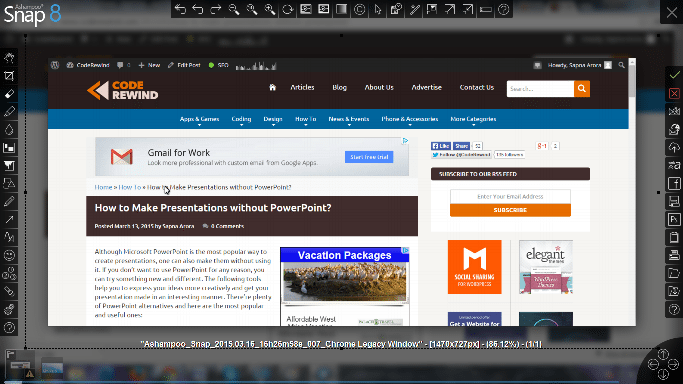This screenshot has width=683, height=384.
Task: Click the rectangle bar icon in top toolbar
Action: pos(486,9)
